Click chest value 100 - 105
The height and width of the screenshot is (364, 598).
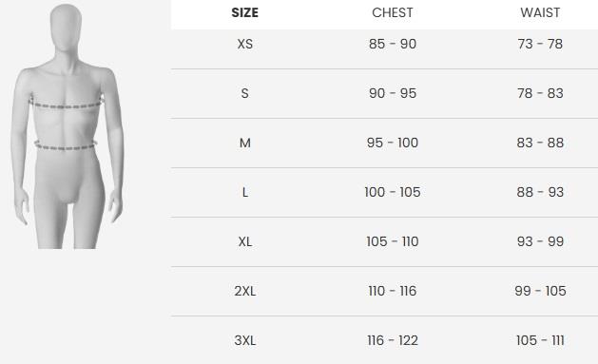[393, 192]
